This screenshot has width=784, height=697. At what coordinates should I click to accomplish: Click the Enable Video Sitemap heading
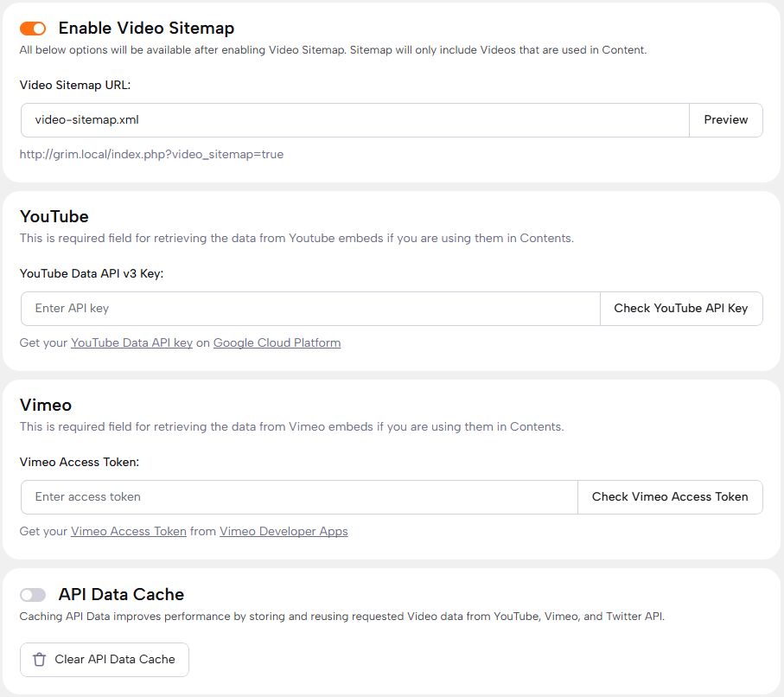[146, 29]
